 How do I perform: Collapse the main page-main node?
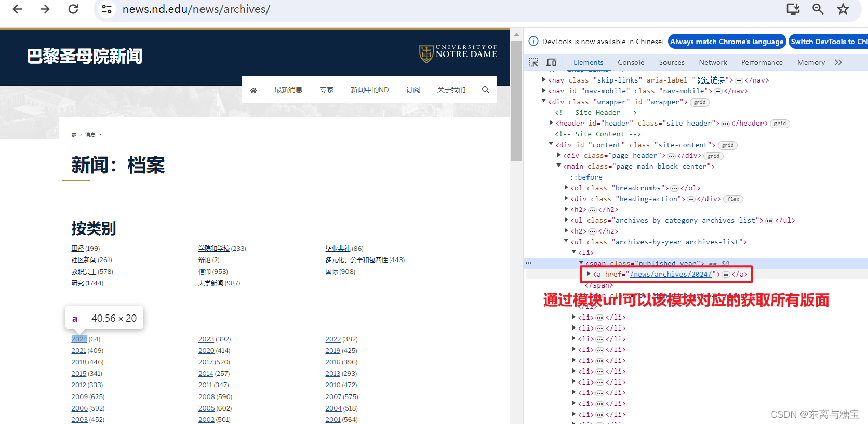coord(559,166)
